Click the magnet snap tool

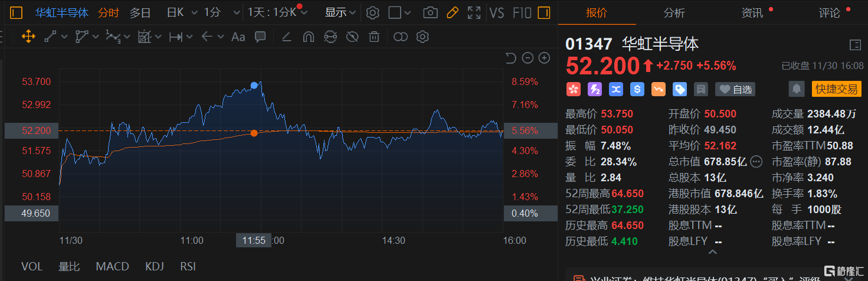(308, 37)
